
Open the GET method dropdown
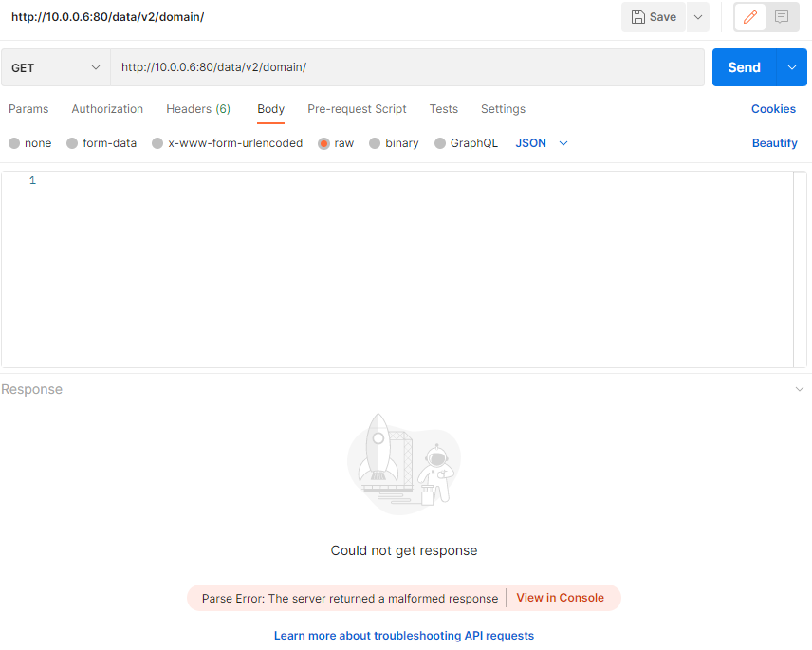[x=55, y=67]
